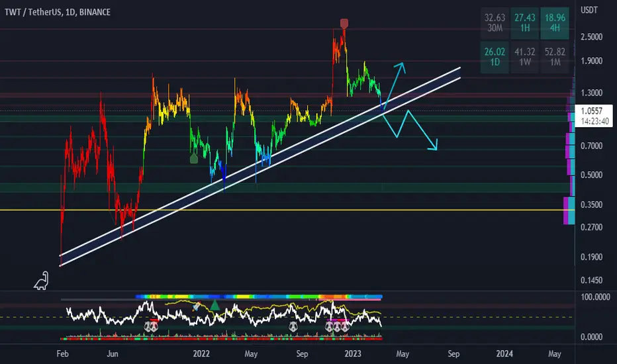617x364 pixels.
Task: Click the 2024 label on time axis
Action: point(504,354)
